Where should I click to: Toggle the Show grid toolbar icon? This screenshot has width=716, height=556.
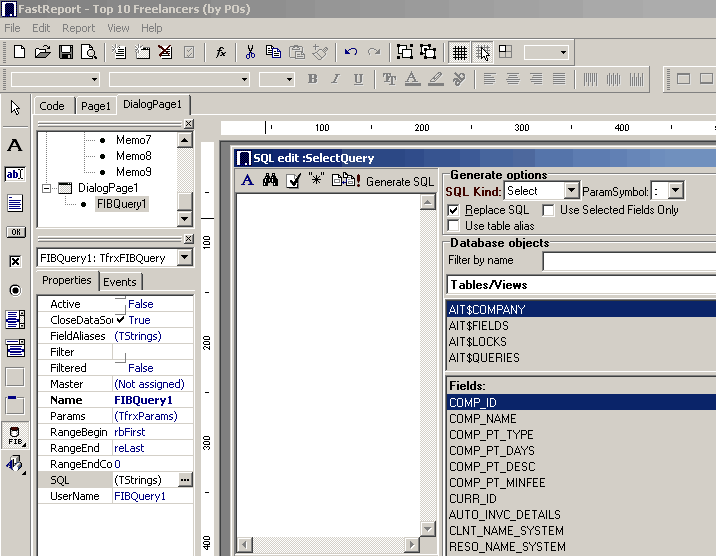pos(459,52)
